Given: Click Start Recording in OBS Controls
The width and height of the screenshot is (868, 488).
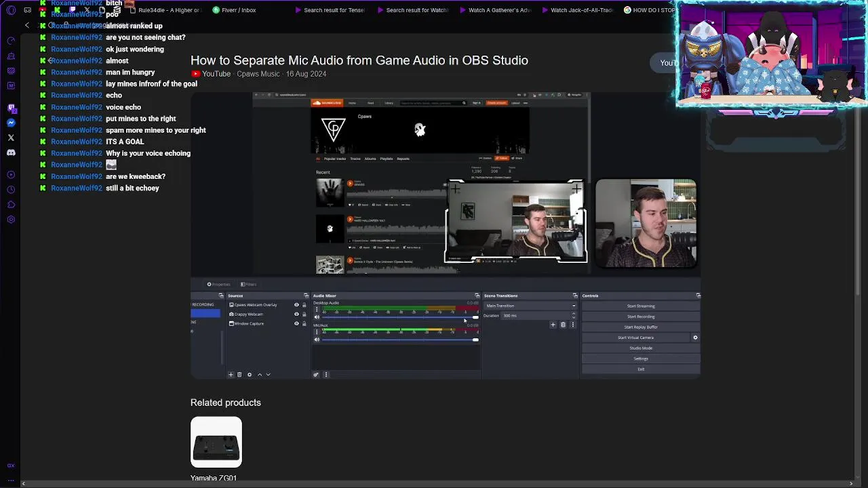Looking at the screenshot, I should pyautogui.click(x=641, y=317).
